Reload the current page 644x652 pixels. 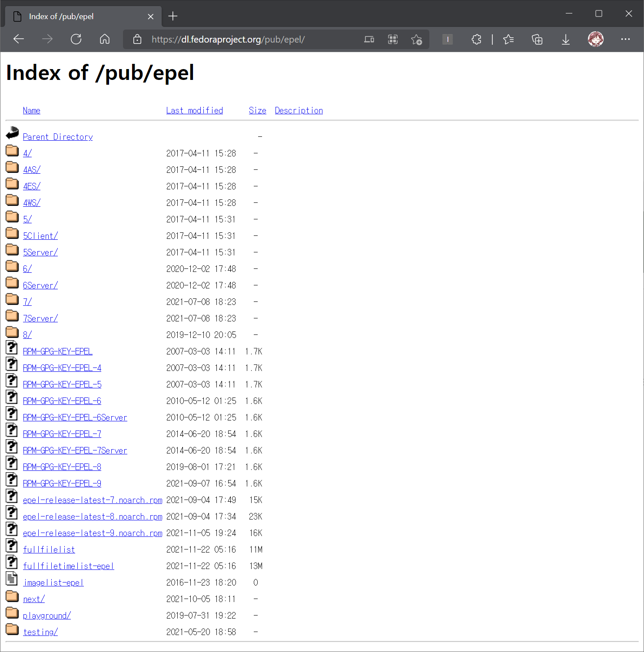click(76, 39)
